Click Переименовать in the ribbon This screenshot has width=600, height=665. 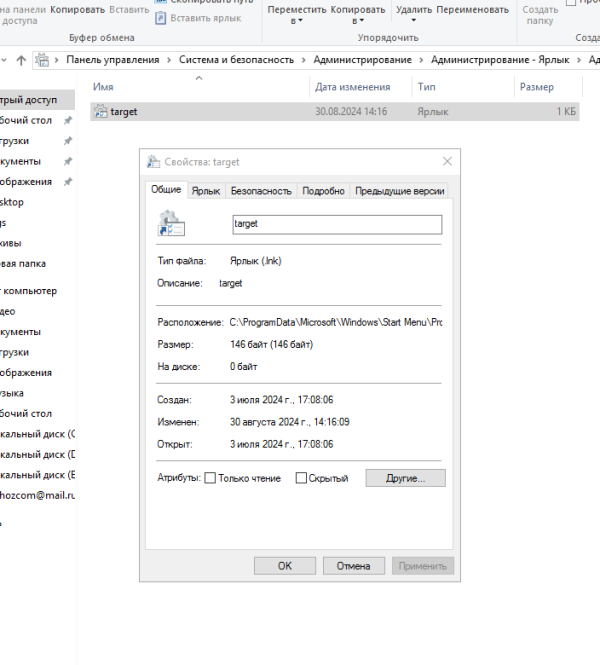click(472, 10)
